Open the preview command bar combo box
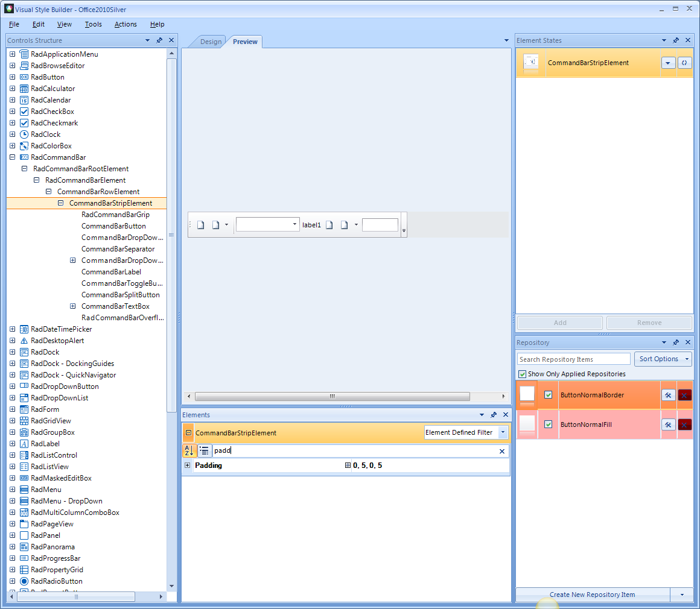Screen dimensions: 700x609 (x=294, y=224)
